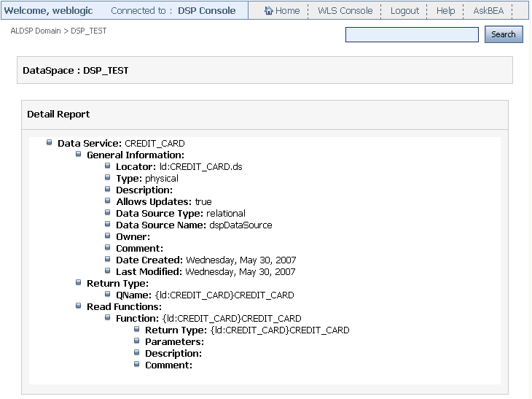Collapse the Function CREDIT_CARD node
The height and width of the screenshot is (399, 532).
point(108,317)
